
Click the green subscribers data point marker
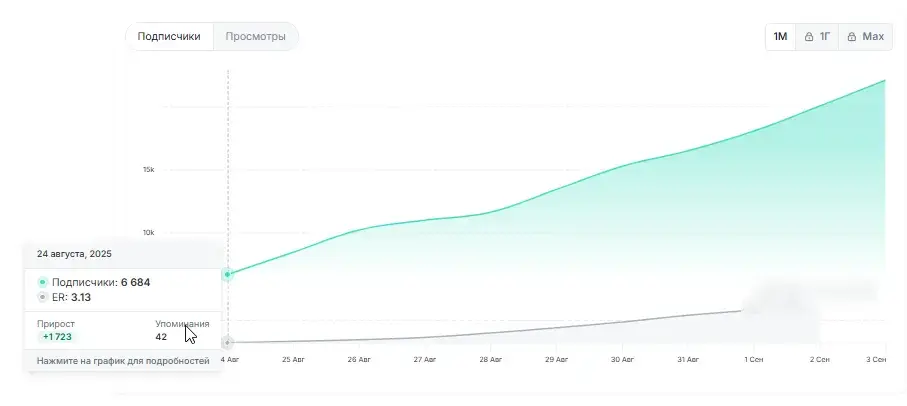pyautogui.click(x=227, y=274)
